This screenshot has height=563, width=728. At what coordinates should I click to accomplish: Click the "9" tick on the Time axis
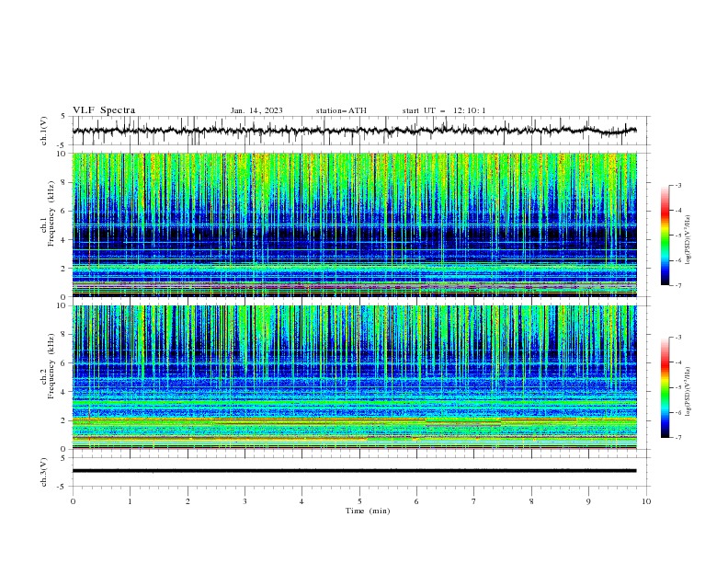coord(588,501)
